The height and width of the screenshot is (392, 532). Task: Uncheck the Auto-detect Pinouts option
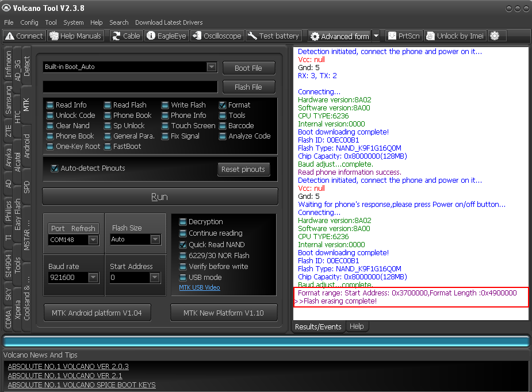pyautogui.click(x=55, y=168)
